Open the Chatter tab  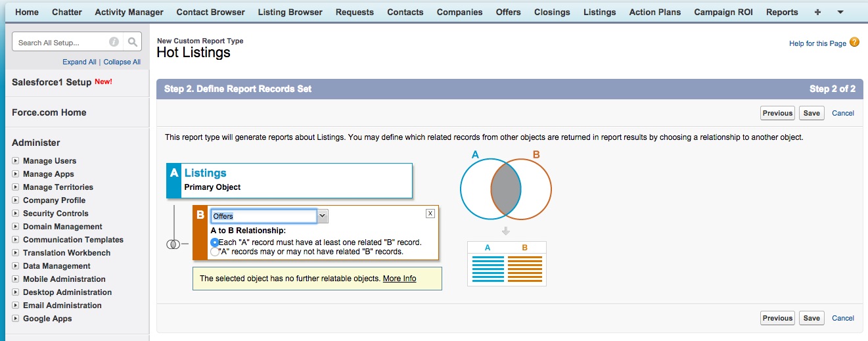click(x=67, y=12)
